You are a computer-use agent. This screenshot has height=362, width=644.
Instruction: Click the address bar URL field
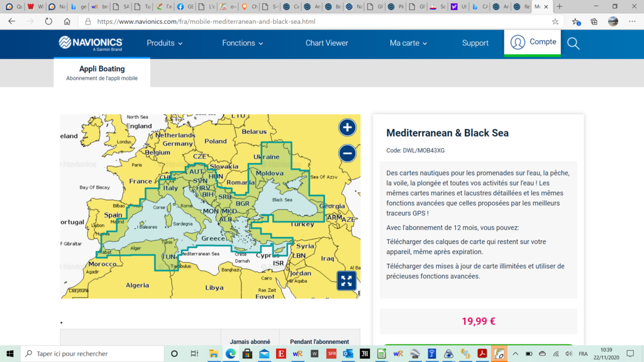pyautogui.click(x=316, y=21)
